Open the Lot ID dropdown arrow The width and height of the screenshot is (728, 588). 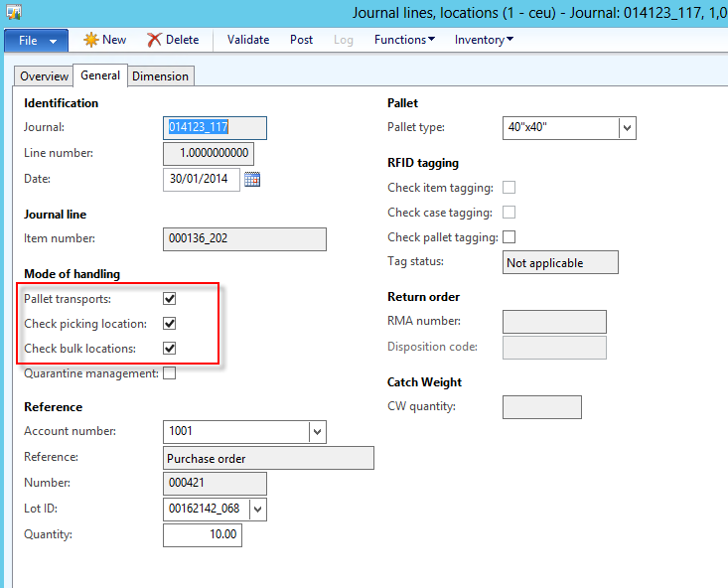pyautogui.click(x=257, y=510)
